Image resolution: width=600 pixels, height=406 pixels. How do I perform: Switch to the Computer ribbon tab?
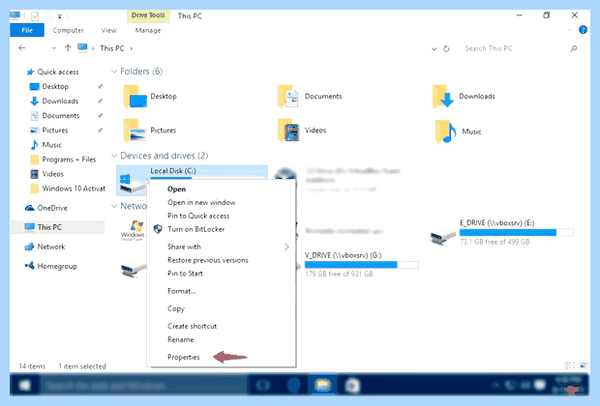click(68, 30)
